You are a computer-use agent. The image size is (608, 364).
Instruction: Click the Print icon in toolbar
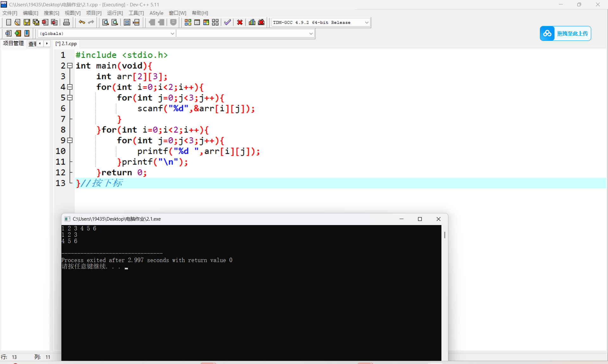(x=66, y=22)
